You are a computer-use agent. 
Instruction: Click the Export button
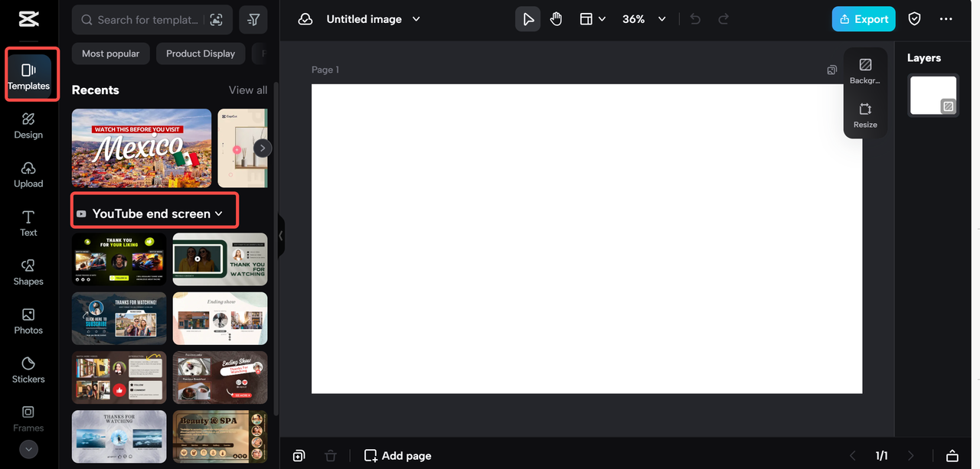pos(864,19)
